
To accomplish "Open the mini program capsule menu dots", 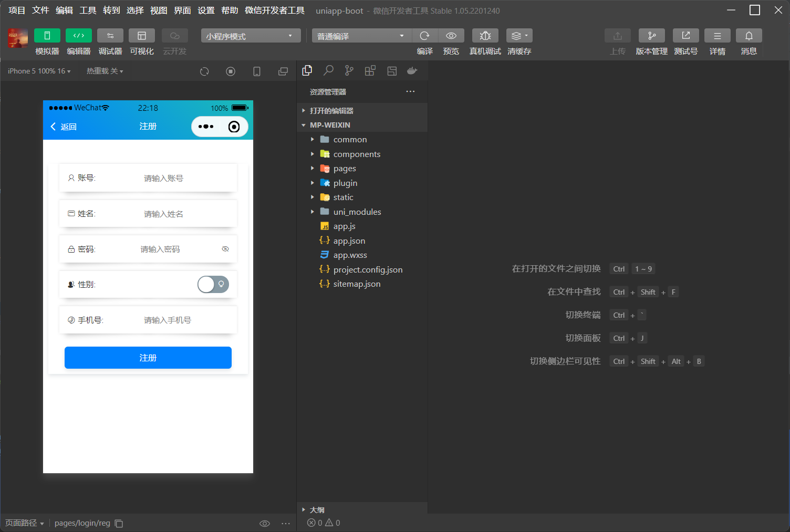I will 206,127.
